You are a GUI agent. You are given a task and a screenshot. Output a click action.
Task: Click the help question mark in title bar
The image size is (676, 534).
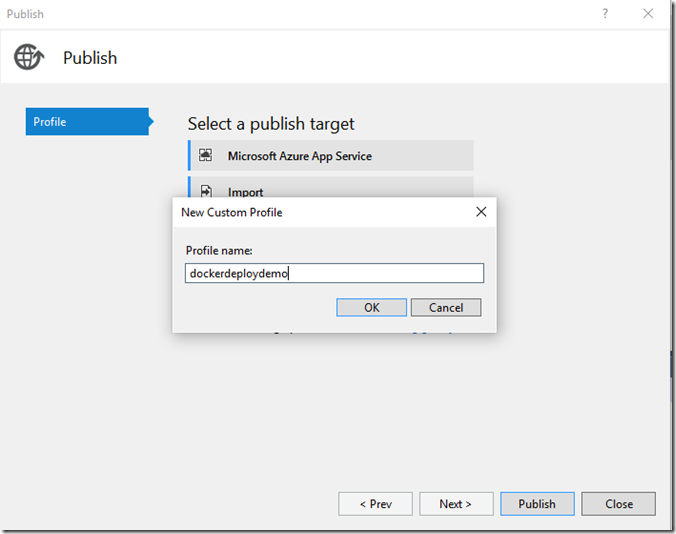(605, 14)
